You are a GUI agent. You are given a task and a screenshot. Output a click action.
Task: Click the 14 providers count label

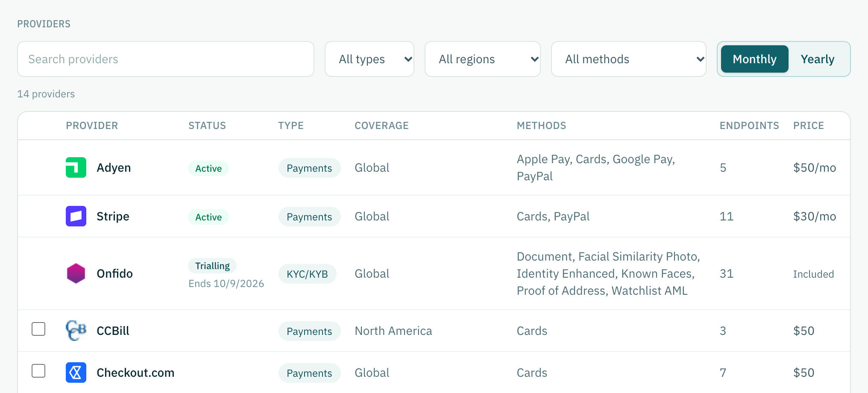[46, 94]
